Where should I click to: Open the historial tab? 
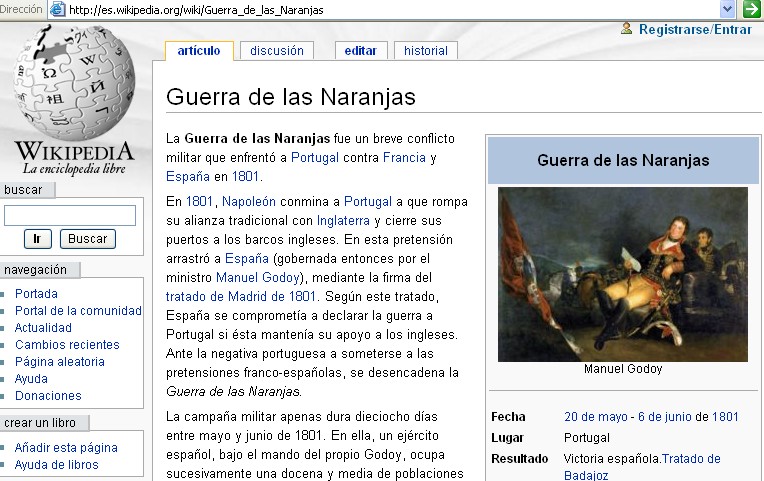tap(425, 51)
